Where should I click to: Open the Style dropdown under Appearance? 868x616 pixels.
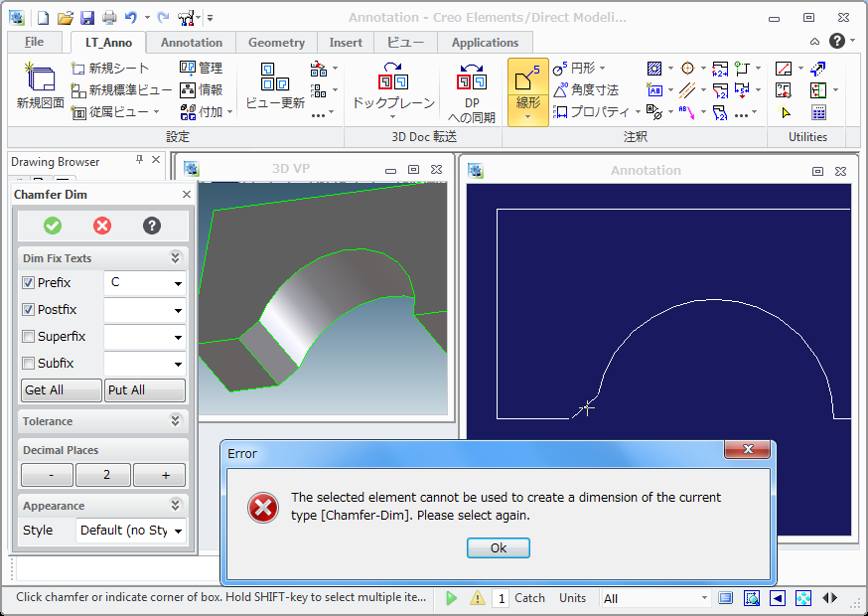tap(131, 531)
